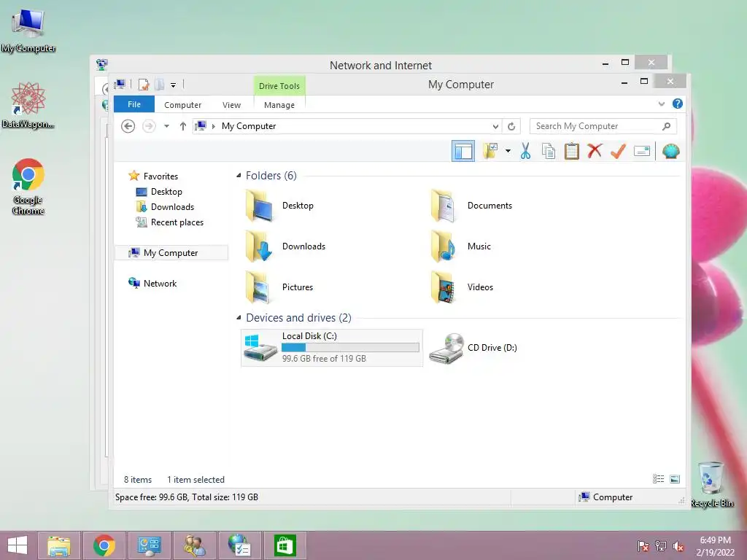This screenshot has width=747, height=560.
Task: Open Help with the blue question mark
Action: click(678, 104)
